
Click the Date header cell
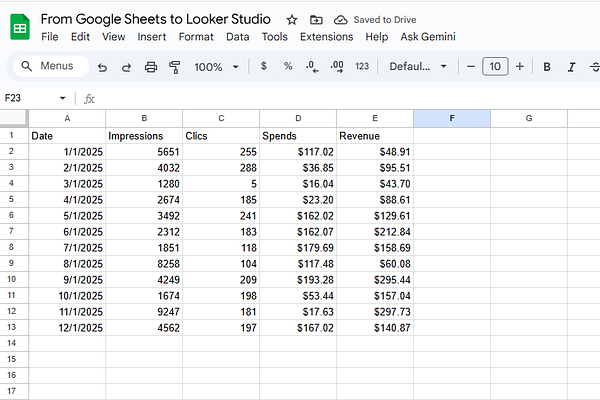[67, 136]
